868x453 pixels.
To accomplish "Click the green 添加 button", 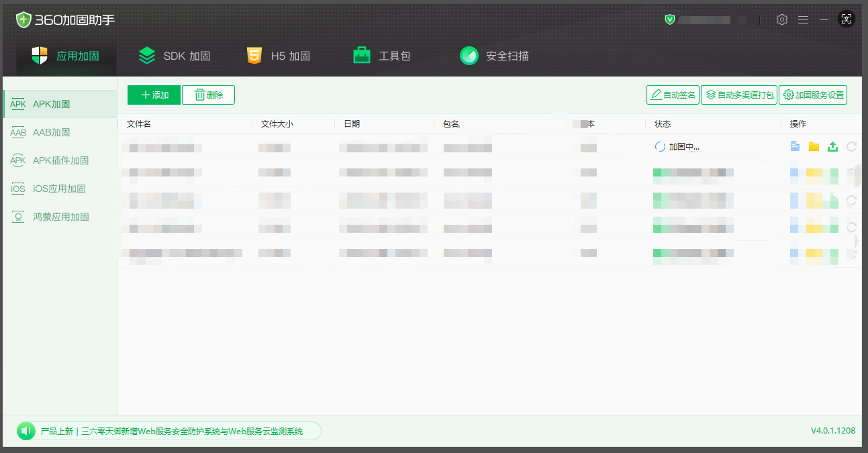I will (154, 95).
